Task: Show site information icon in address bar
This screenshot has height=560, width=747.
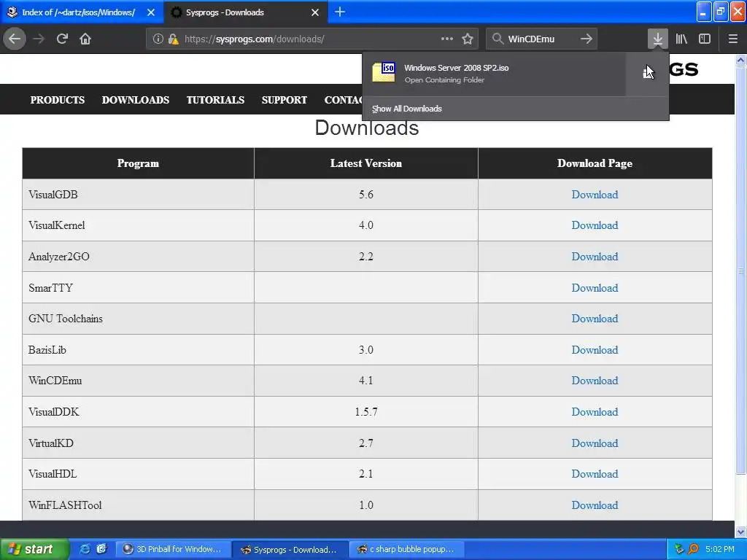Action: coord(158,39)
